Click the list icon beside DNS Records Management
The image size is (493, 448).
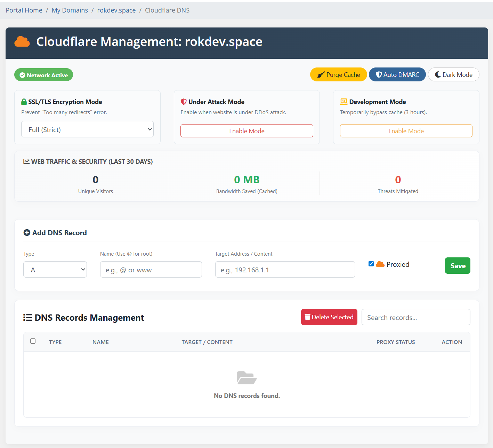pyautogui.click(x=28, y=318)
